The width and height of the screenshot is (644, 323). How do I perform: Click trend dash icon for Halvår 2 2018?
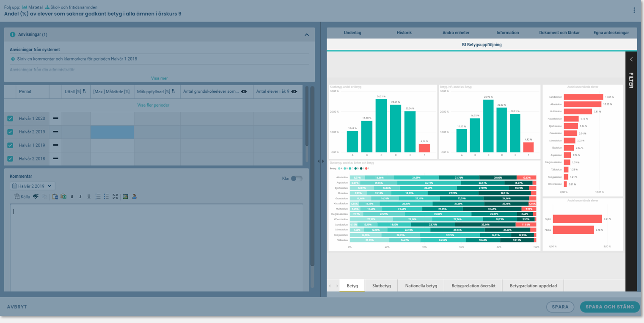[x=55, y=159]
